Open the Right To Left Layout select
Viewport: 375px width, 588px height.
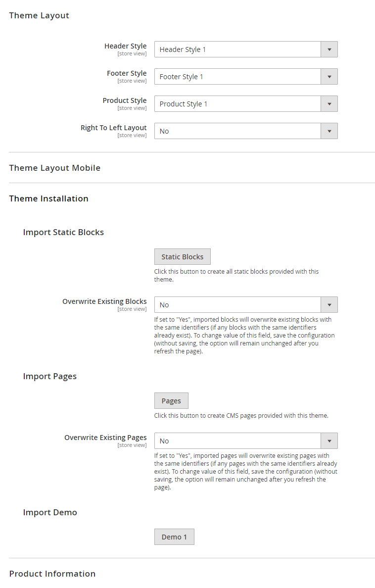pyautogui.click(x=237, y=131)
